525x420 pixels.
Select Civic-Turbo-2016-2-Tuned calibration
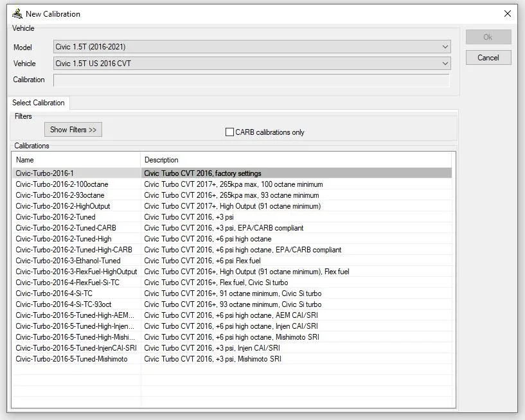point(232,217)
